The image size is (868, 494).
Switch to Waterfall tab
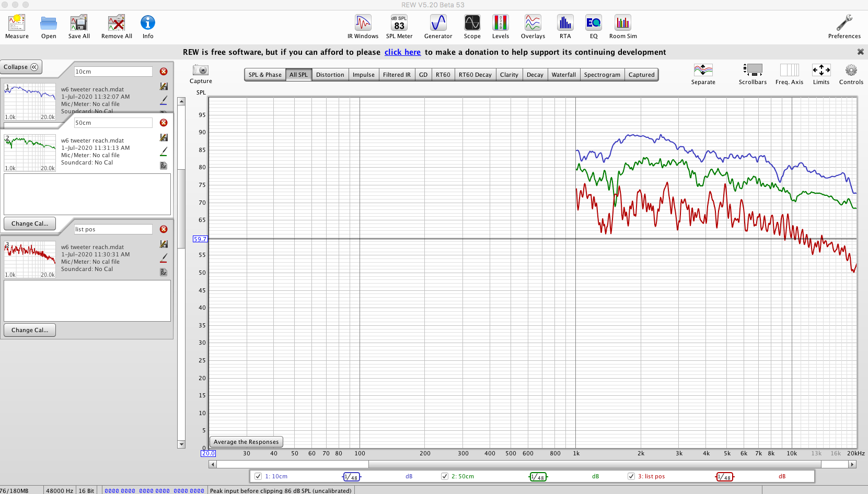[564, 75]
